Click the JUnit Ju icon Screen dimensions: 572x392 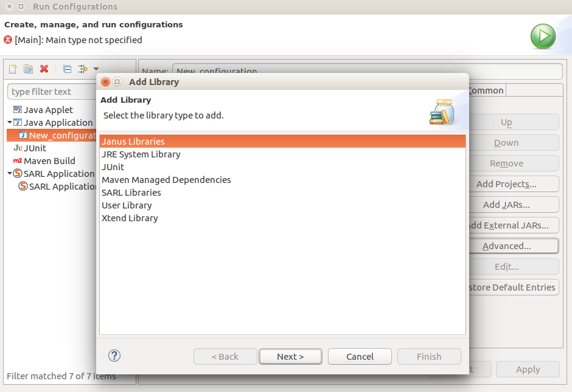18,148
